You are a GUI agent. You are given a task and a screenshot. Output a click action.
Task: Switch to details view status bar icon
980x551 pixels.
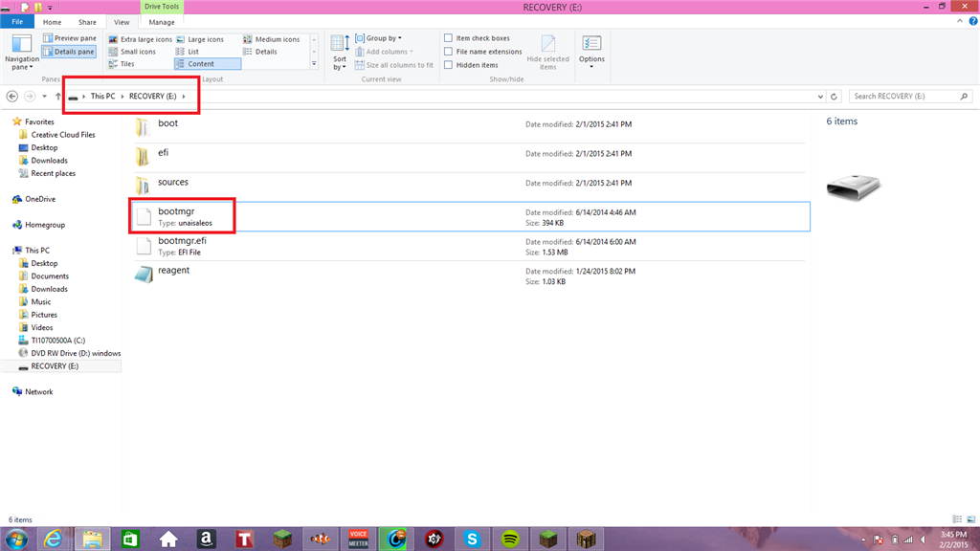(x=957, y=519)
